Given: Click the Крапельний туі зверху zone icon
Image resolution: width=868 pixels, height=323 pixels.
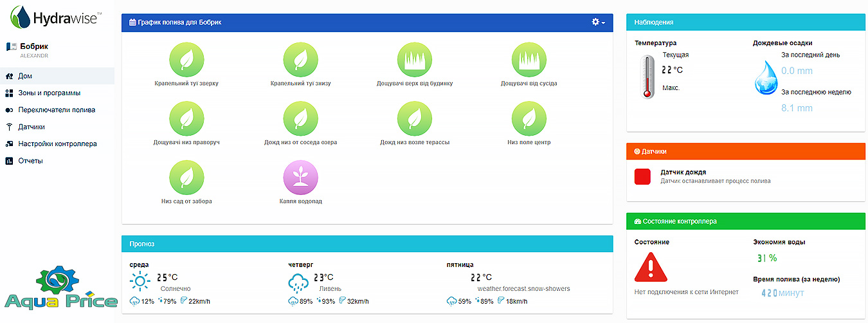Looking at the screenshot, I should 186,59.
